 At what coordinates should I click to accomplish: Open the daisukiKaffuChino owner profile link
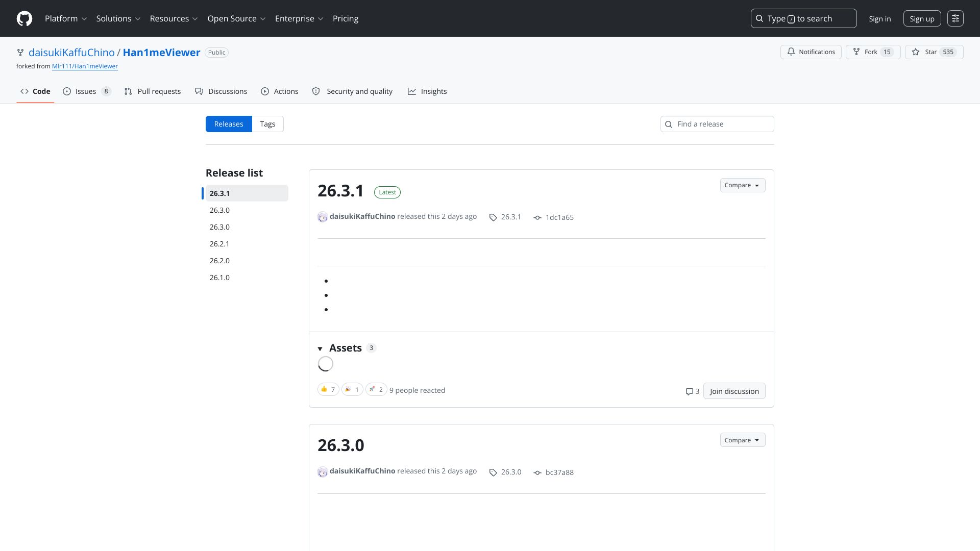tap(71, 53)
